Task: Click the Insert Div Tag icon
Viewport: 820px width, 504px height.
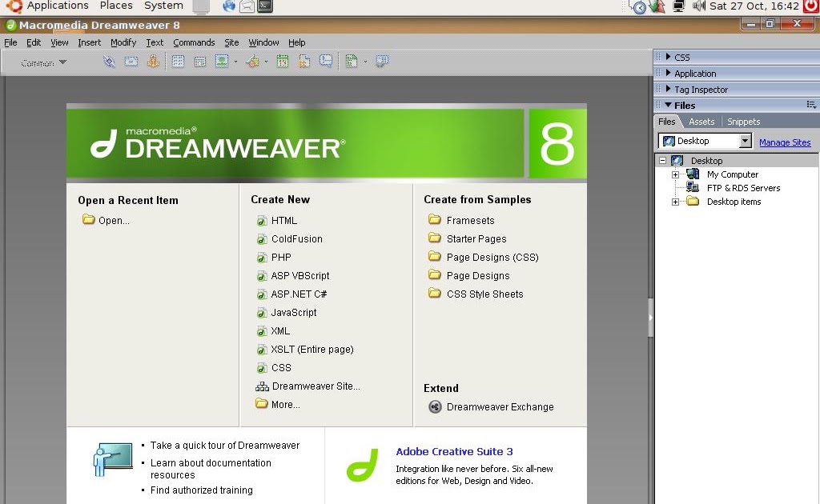Action: click(x=199, y=62)
